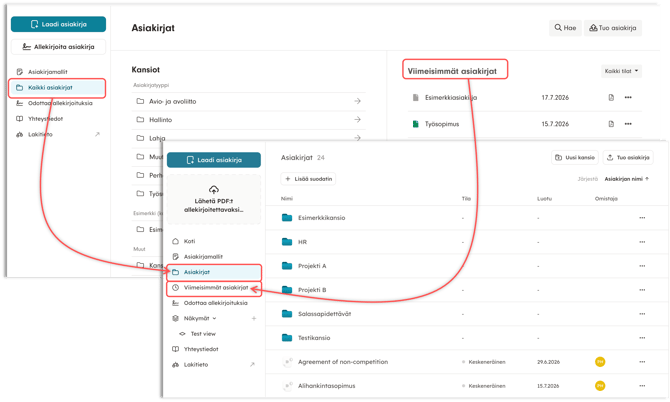Click the arrow on Avio- ja avoliitto folder
670x402 pixels.
coord(358,101)
